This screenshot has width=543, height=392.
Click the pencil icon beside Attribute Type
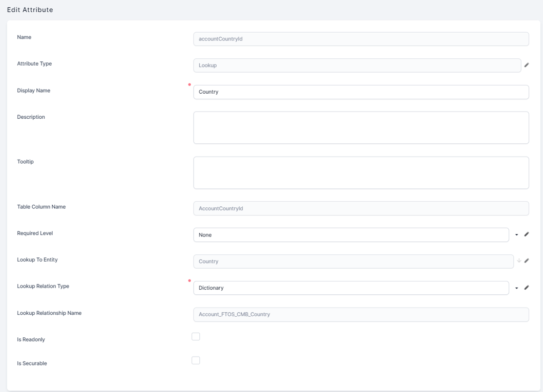[x=527, y=66]
